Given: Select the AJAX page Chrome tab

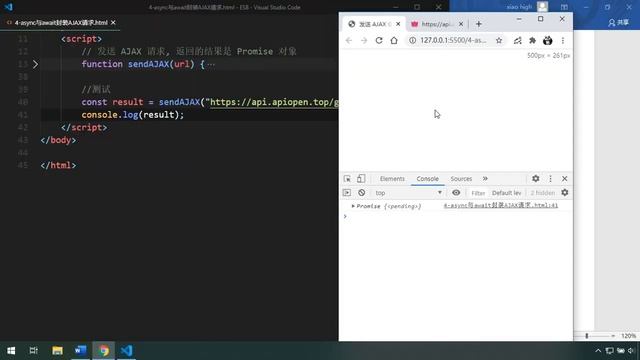Looking at the screenshot, I should tap(374, 24).
